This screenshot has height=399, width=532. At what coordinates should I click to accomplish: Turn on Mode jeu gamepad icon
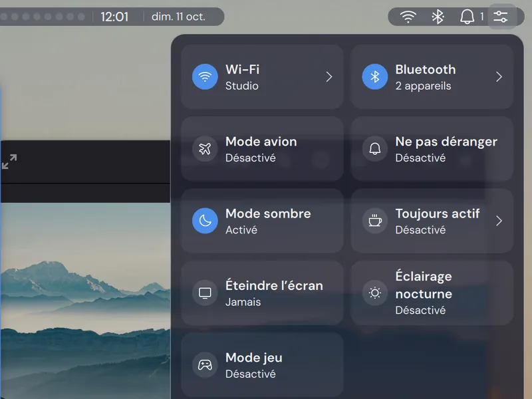205,365
